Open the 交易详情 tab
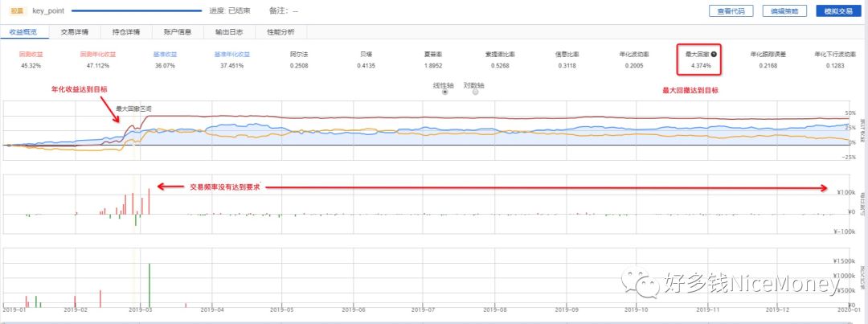The height and width of the screenshot is (324, 868). (74, 31)
